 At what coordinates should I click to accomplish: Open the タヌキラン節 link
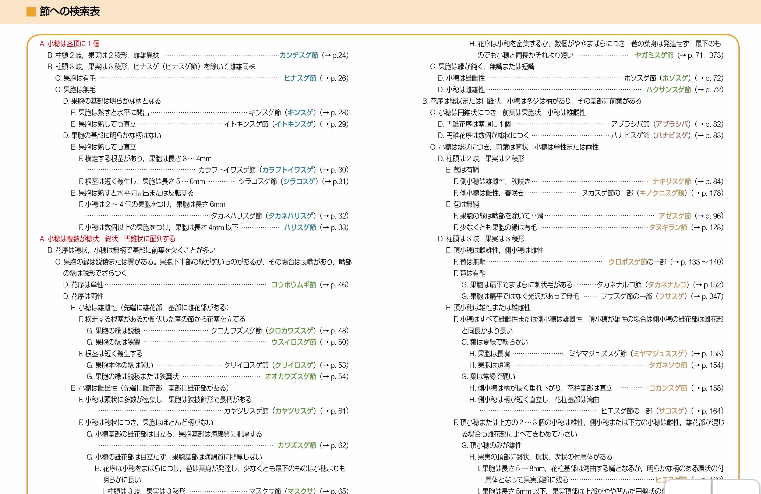(668, 228)
